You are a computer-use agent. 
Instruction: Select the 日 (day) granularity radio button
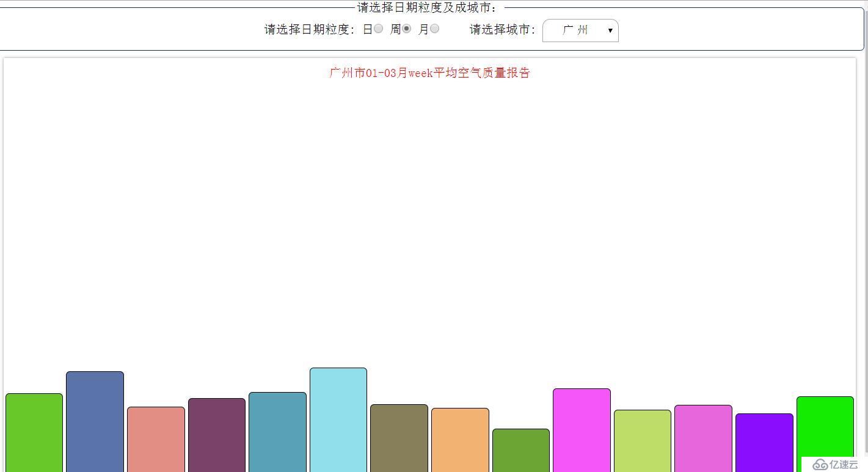[x=379, y=29]
